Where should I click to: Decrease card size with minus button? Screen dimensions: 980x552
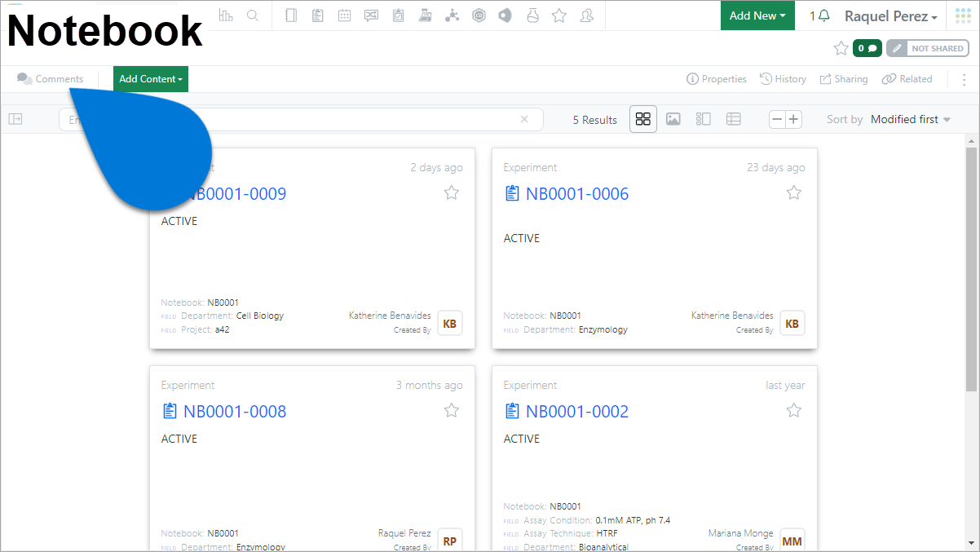(x=778, y=119)
